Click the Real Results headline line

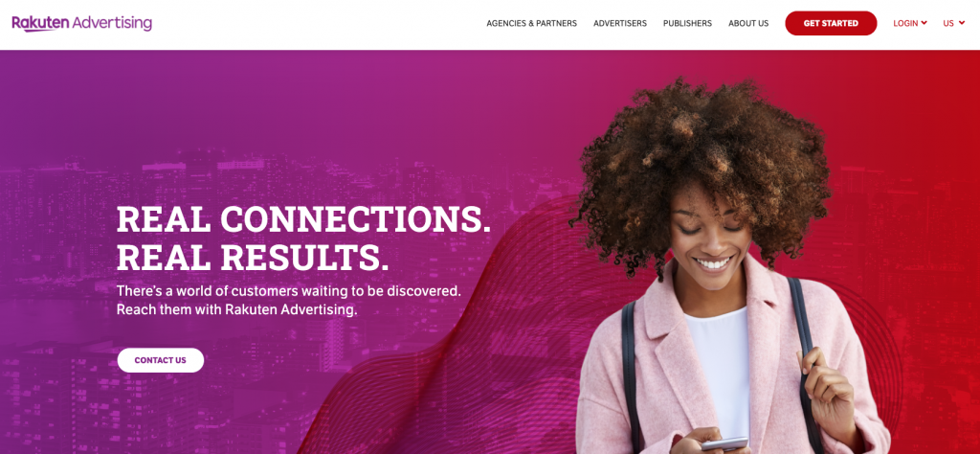click(253, 257)
